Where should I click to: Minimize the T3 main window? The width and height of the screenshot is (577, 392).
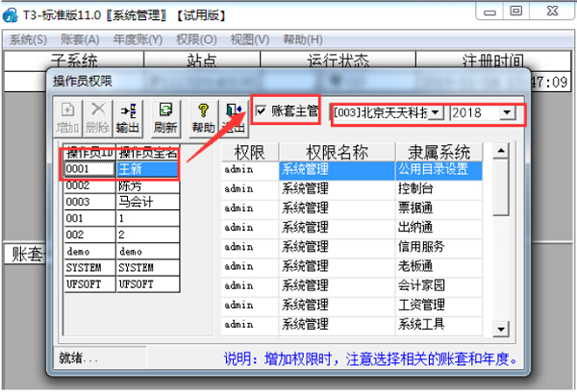pyautogui.click(x=489, y=12)
